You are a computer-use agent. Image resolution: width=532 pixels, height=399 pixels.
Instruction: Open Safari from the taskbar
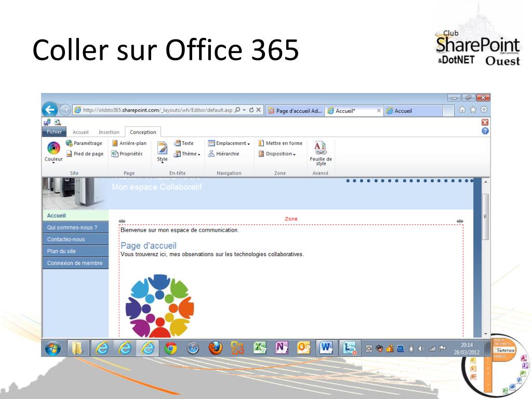pos(193,348)
